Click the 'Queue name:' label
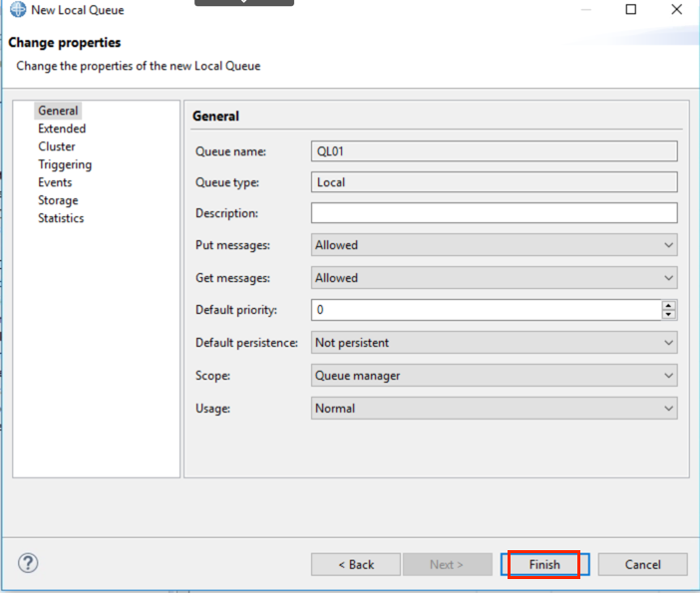Screen dimensions: 700x593 (230, 151)
